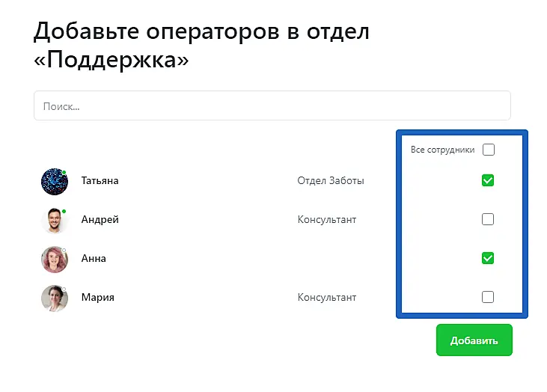Check the "Все сотрудники" checkbox
The image size is (547, 392).
coord(489,150)
